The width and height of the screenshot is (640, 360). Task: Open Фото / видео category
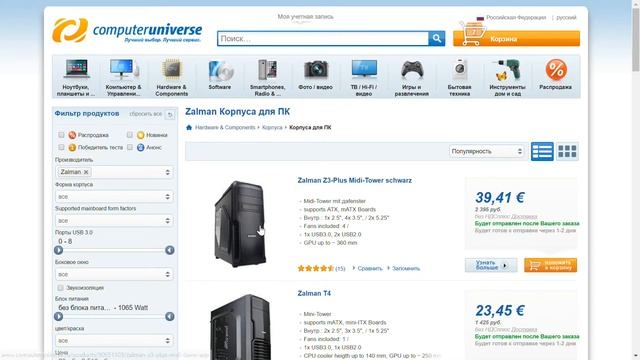click(316, 75)
